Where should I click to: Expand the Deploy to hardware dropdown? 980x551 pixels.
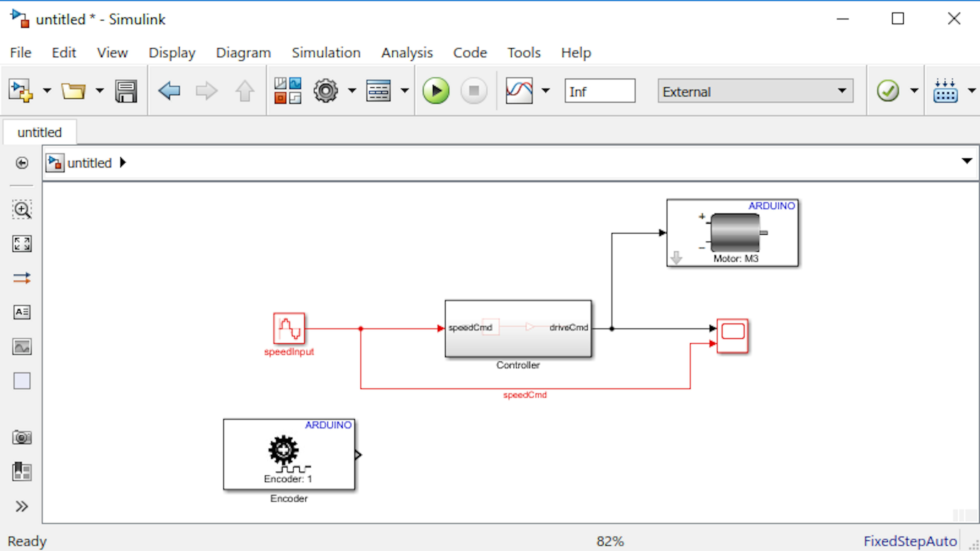coord(972,91)
